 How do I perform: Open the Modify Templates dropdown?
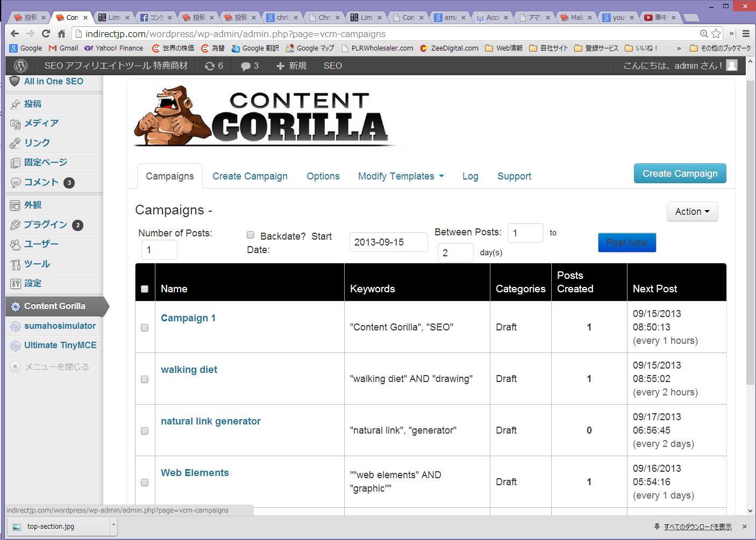[401, 176]
